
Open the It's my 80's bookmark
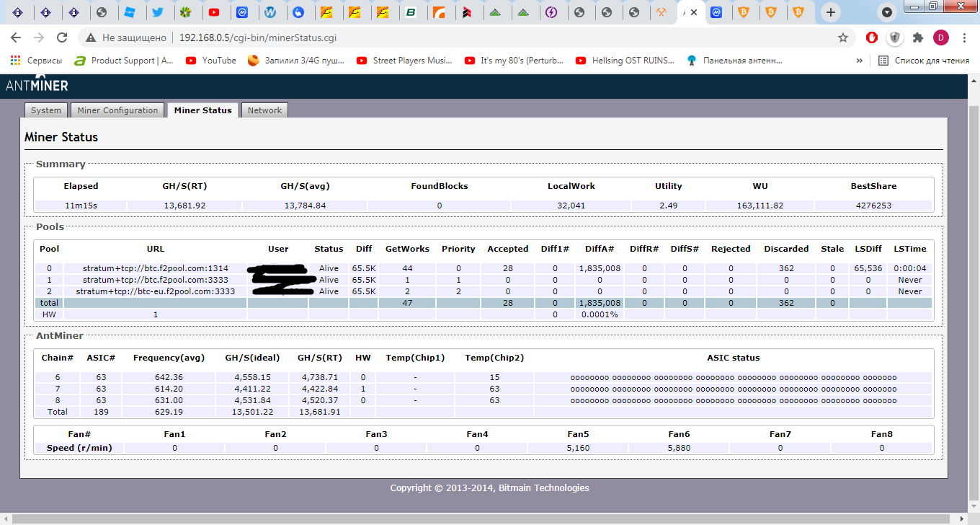pos(514,61)
